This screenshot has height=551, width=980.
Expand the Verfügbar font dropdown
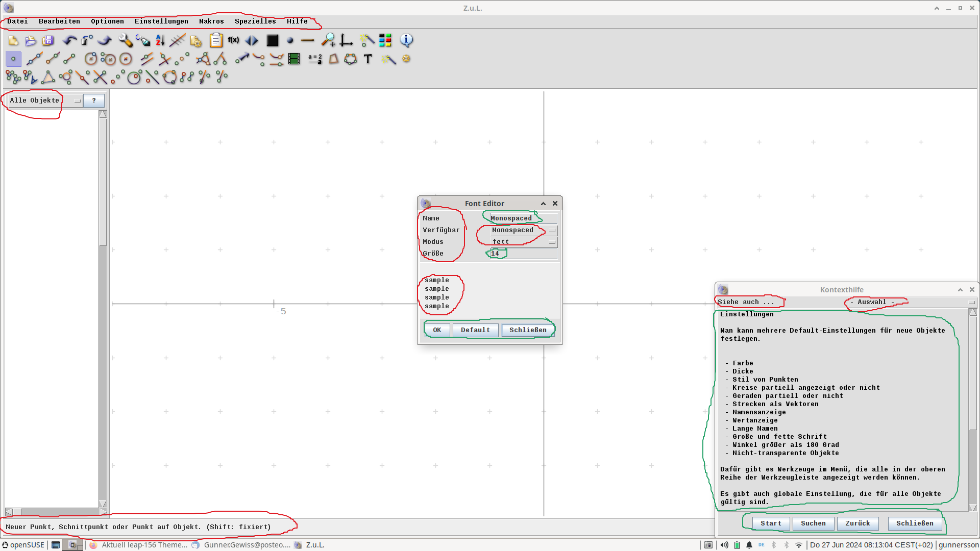pos(524,230)
